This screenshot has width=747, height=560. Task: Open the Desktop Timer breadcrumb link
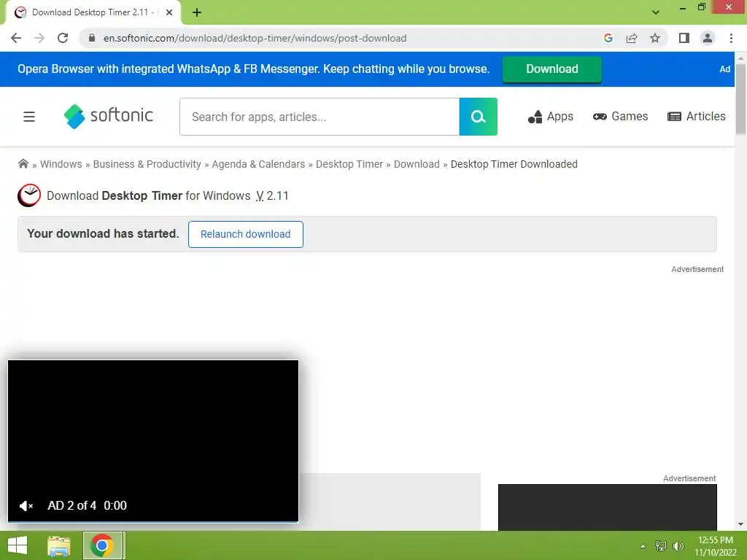(x=349, y=164)
